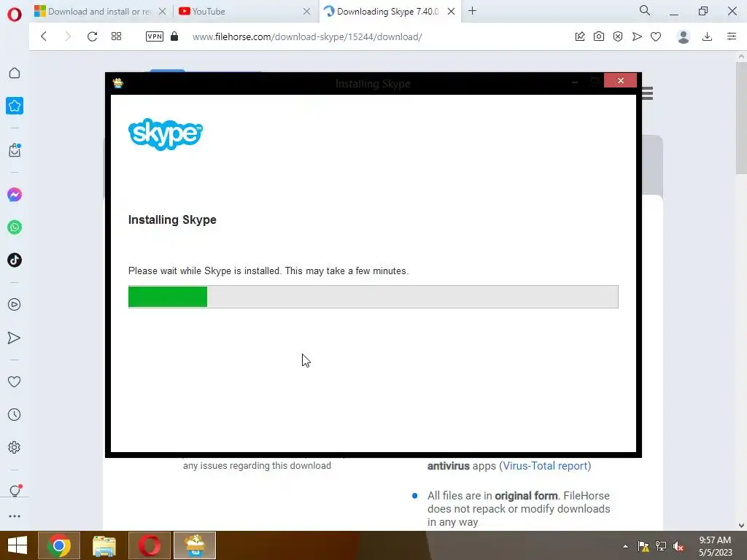747x560 pixels.
Task: Reload the FileHorse page
Action: 92,36
